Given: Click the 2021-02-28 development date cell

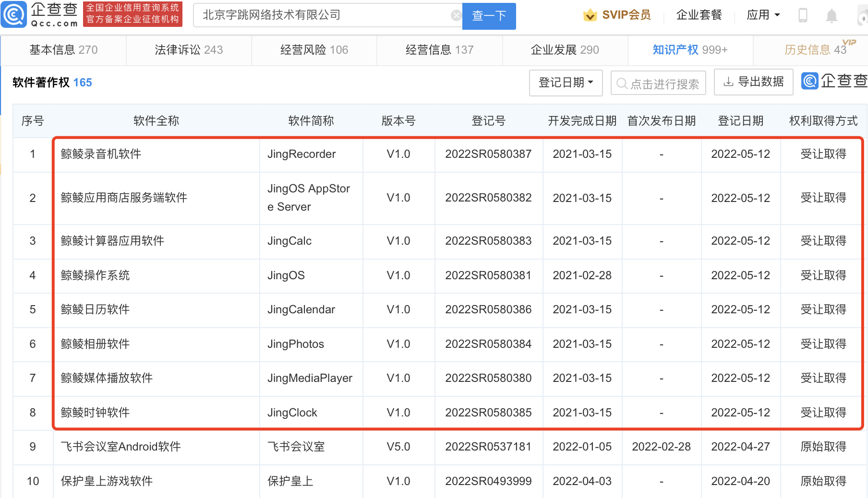Looking at the screenshot, I should pyautogui.click(x=582, y=275).
